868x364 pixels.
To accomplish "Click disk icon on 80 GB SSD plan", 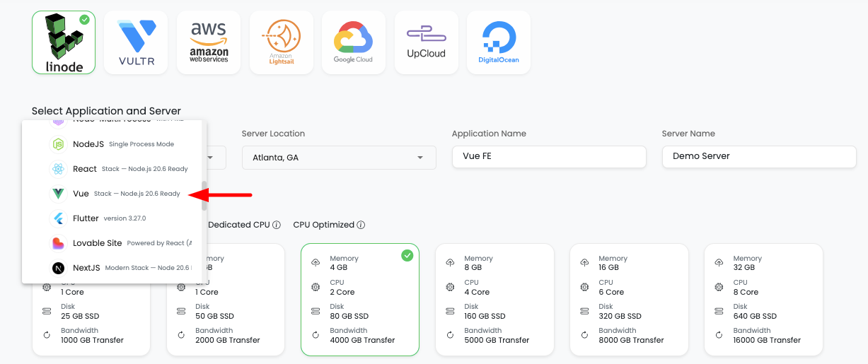I will pos(316,311).
